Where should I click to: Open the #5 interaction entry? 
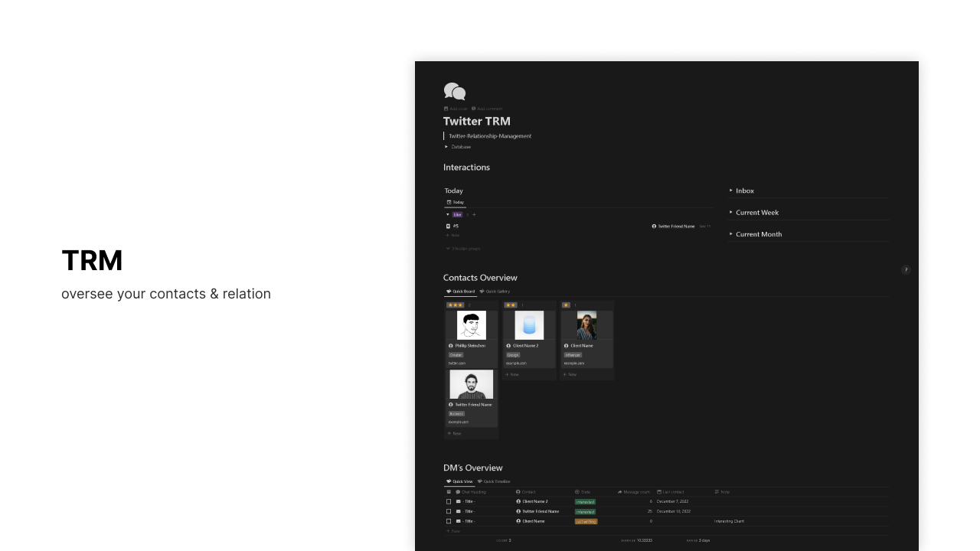(x=456, y=226)
